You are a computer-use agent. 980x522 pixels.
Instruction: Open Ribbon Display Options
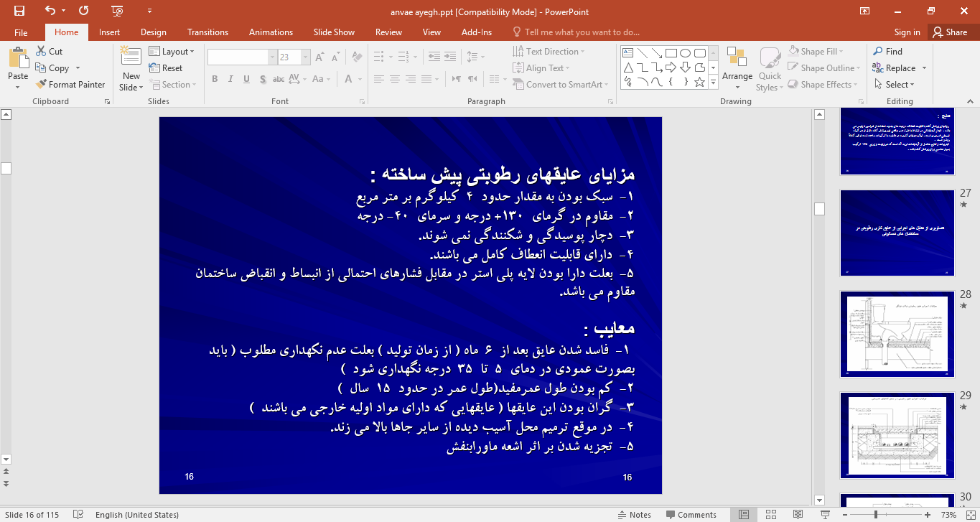point(864,11)
